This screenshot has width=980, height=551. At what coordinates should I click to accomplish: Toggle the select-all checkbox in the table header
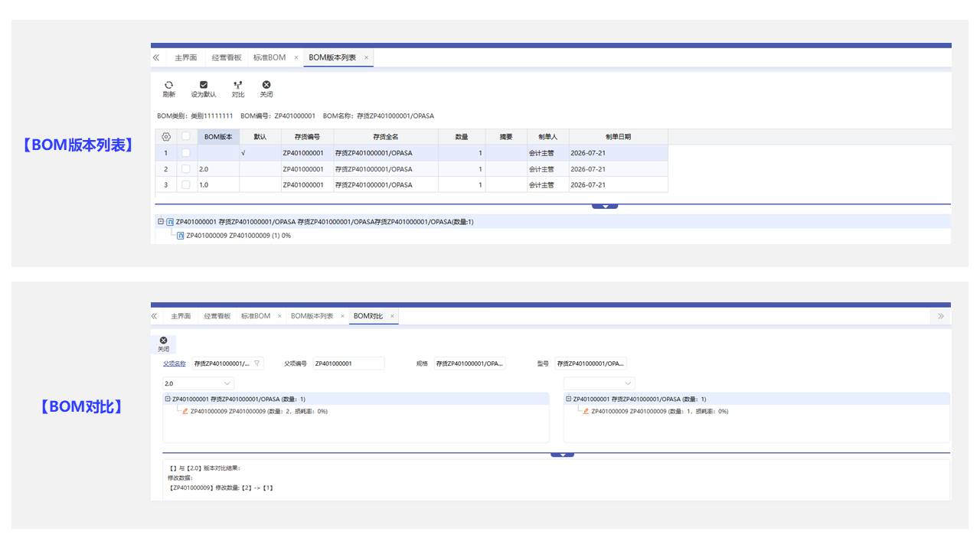[185, 136]
